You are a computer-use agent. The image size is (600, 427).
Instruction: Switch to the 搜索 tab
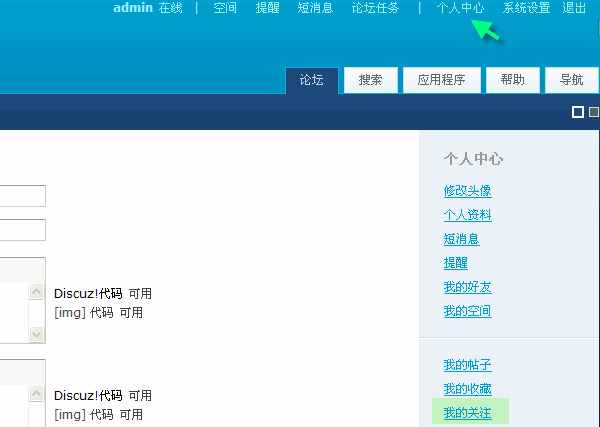371,80
